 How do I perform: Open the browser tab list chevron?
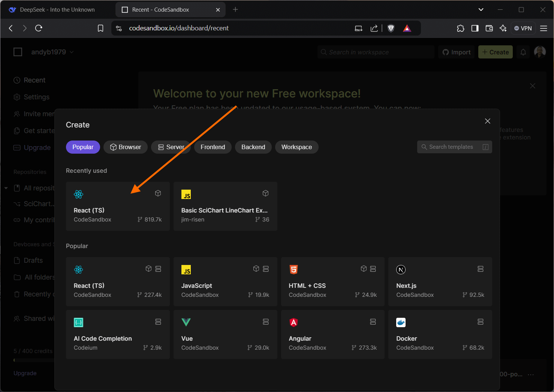click(x=481, y=10)
